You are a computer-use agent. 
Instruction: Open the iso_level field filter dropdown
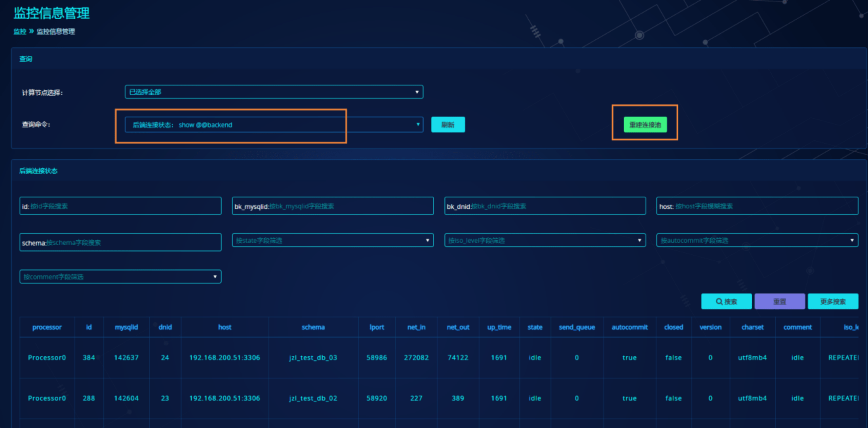tap(545, 240)
